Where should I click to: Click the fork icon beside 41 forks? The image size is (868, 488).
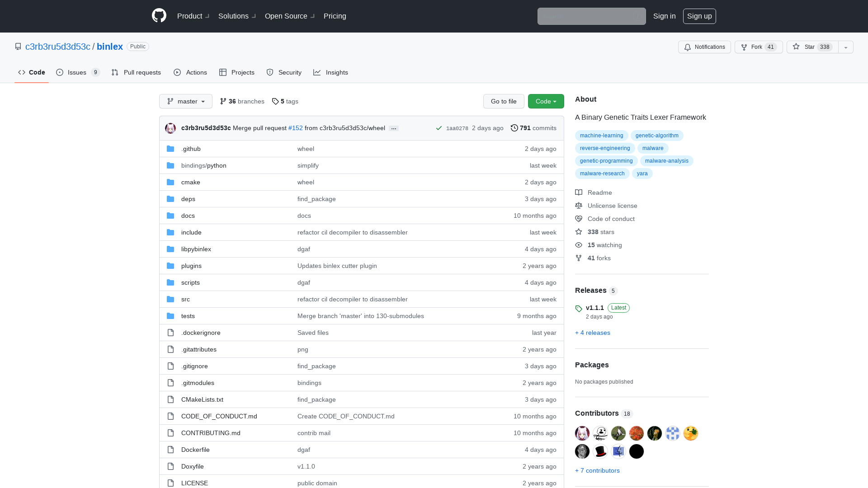coord(579,258)
